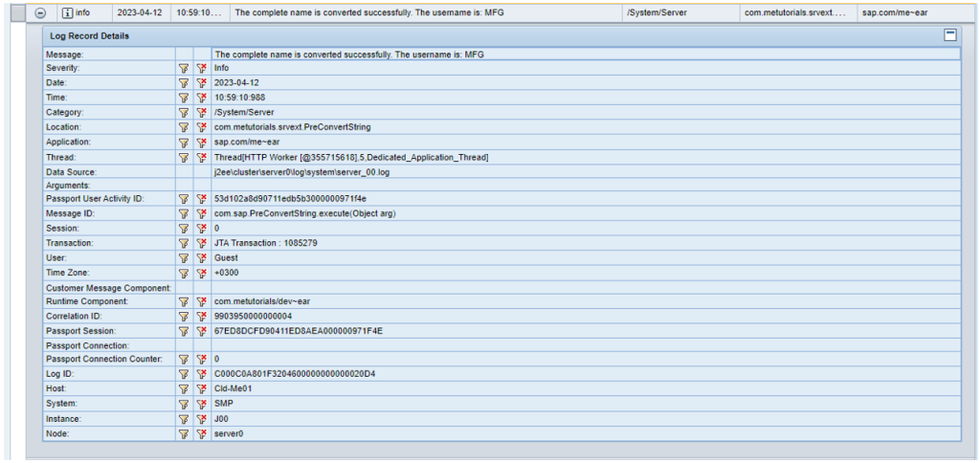Exclude Host Cld-Me01 from the filter
The image size is (980, 463).
pyautogui.click(x=202, y=389)
